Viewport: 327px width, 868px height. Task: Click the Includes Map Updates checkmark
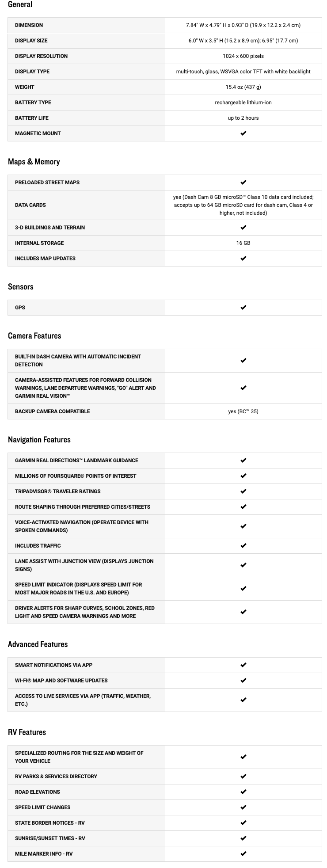243,259
